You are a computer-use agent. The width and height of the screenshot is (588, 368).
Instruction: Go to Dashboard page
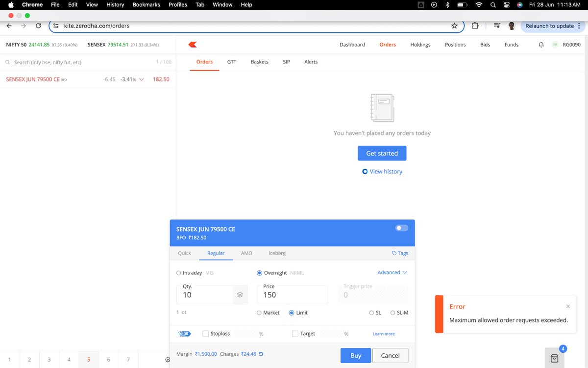[352, 45]
